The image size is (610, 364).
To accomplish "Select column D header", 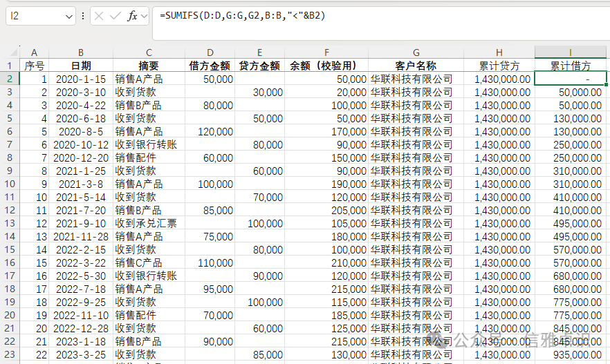I will pyautogui.click(x=210, y=52).
